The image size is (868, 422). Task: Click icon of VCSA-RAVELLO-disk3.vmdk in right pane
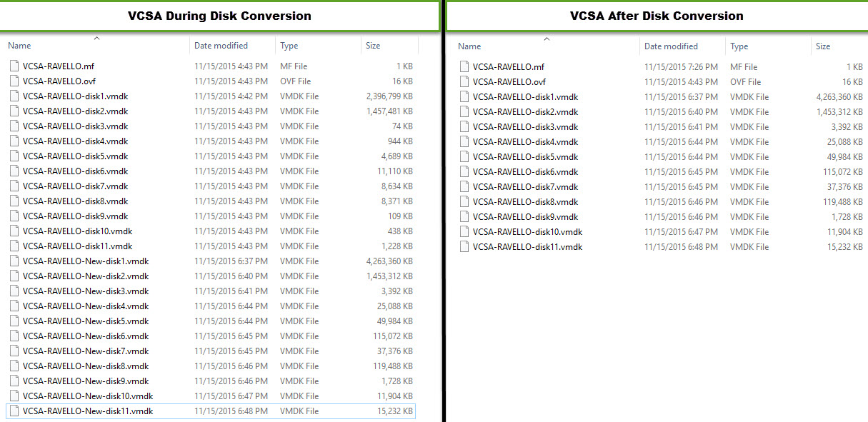click(465, 127)
